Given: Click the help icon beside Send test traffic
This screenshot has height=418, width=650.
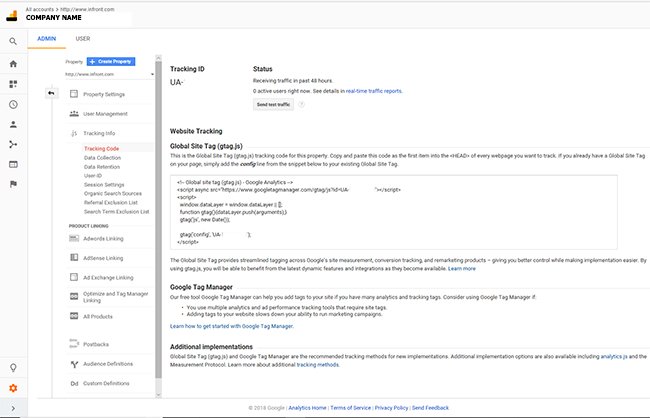Looking at the screenshot, I should click(x=301, y=104).
